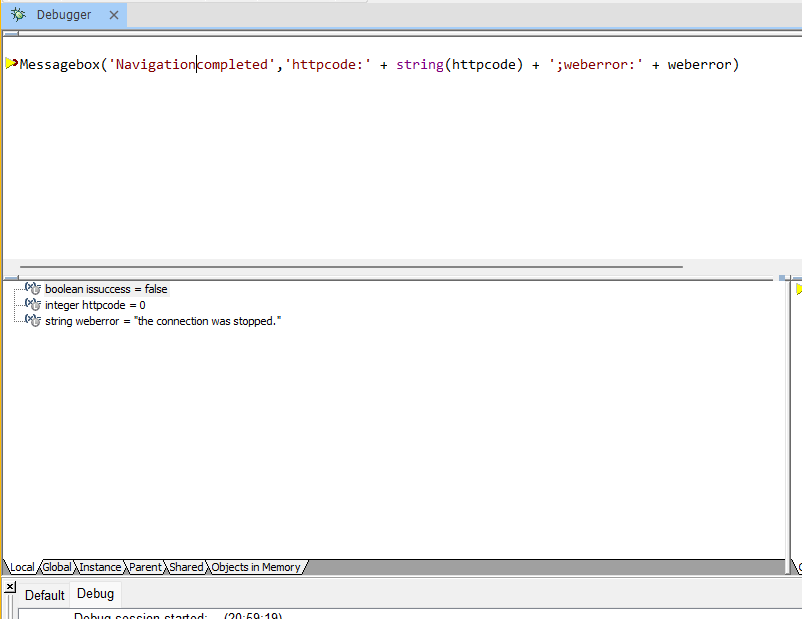Switch to the Global variables tab

[57, 567]
